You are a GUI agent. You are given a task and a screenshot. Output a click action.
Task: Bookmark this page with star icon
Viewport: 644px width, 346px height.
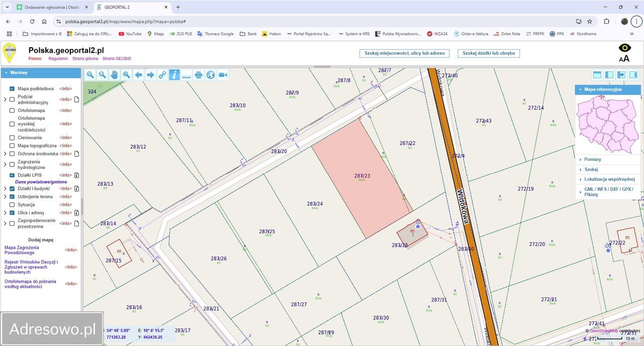click(590, 22)
